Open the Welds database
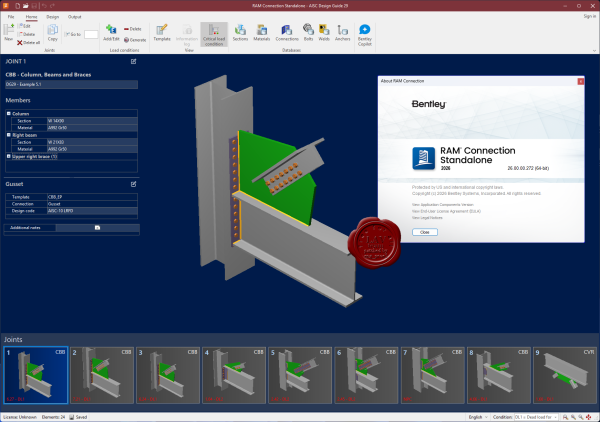 [x=324, y=33]
